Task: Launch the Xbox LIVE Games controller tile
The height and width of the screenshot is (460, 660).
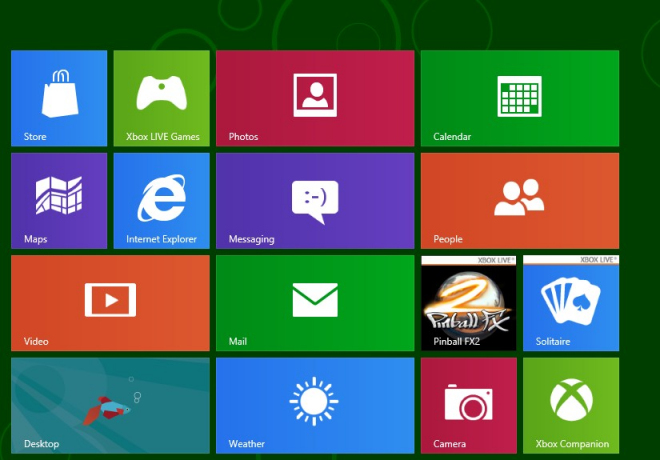Action: (x=162, y=98)
